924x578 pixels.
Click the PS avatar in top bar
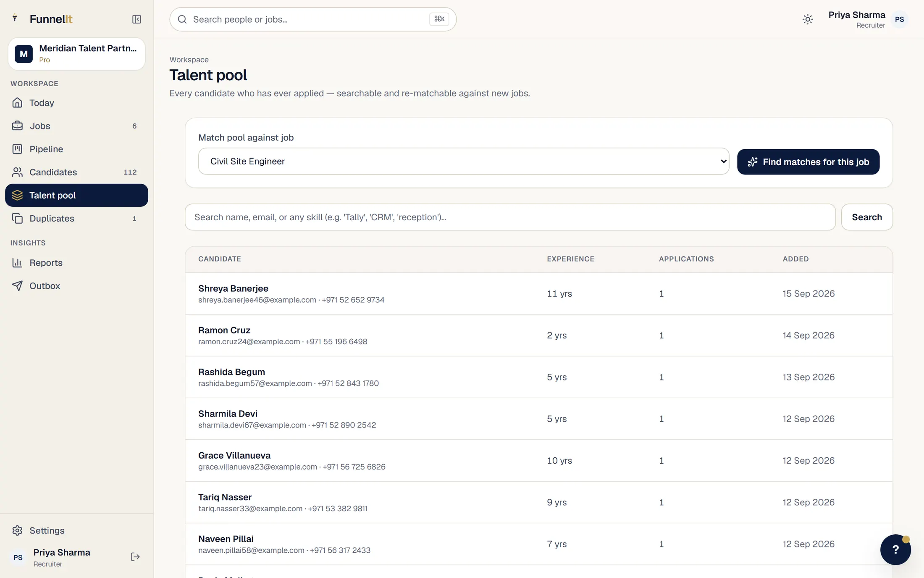point(899,19)
